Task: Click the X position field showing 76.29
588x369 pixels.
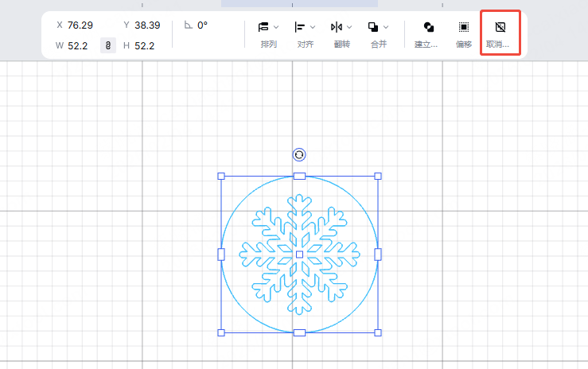Action: click(x=80, y=25)
